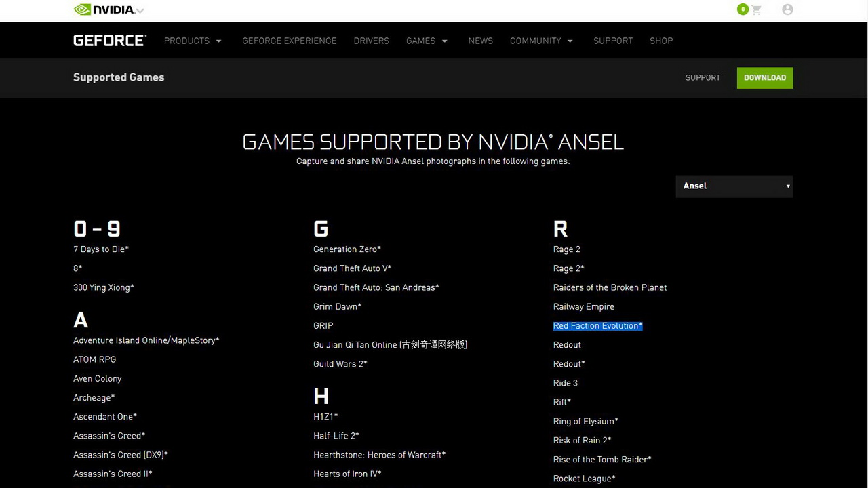868x488 pixels.
Task: Open the 7 Days to Die link
Action: (100, 249)
